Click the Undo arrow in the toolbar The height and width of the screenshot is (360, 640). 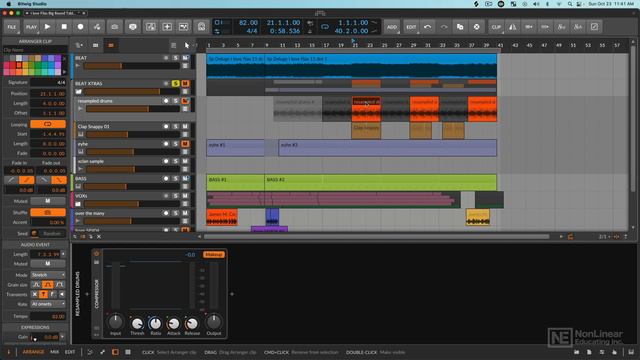427,27
